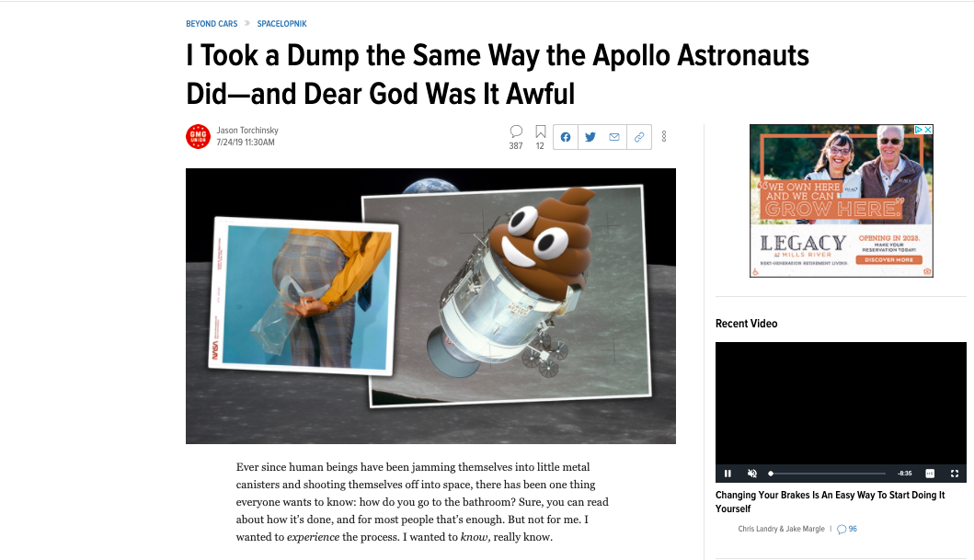The width and height of the screenshot is (974, 560).
Task: Copy article link with chain icon
Action: [x=639, y=137]
